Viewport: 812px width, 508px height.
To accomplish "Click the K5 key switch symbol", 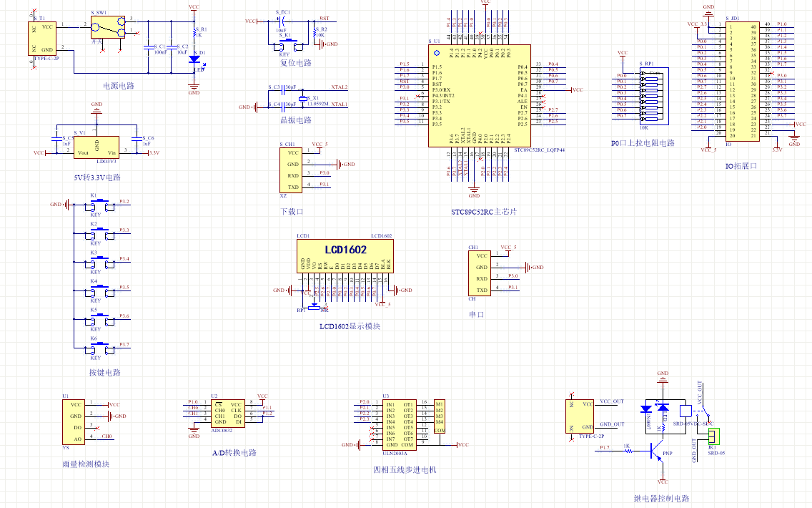I will [x=99, y=319].
